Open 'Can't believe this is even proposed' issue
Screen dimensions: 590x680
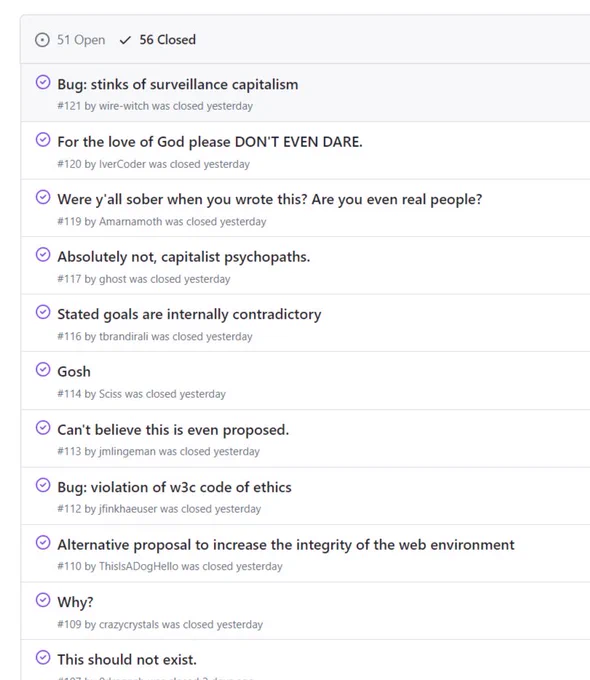(x=173, y=430)
